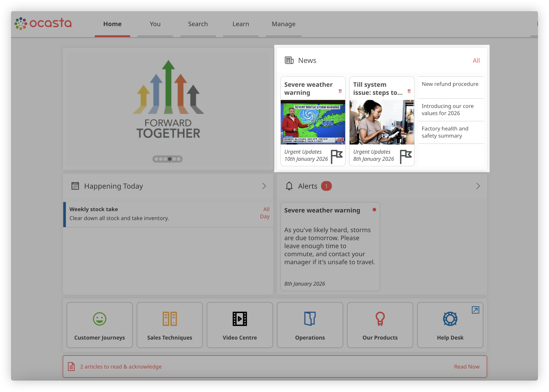
Task: Click the flag icon on Severe weather news
Action: (336, 156)
